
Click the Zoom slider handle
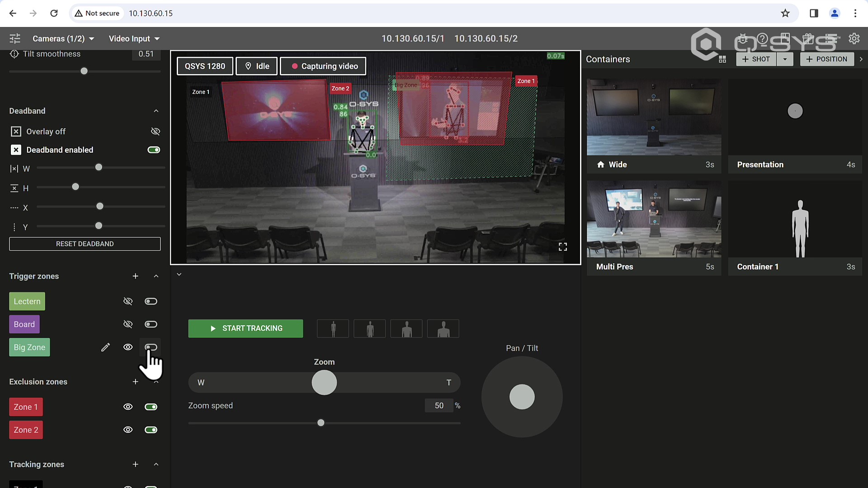tap(324, 383)
